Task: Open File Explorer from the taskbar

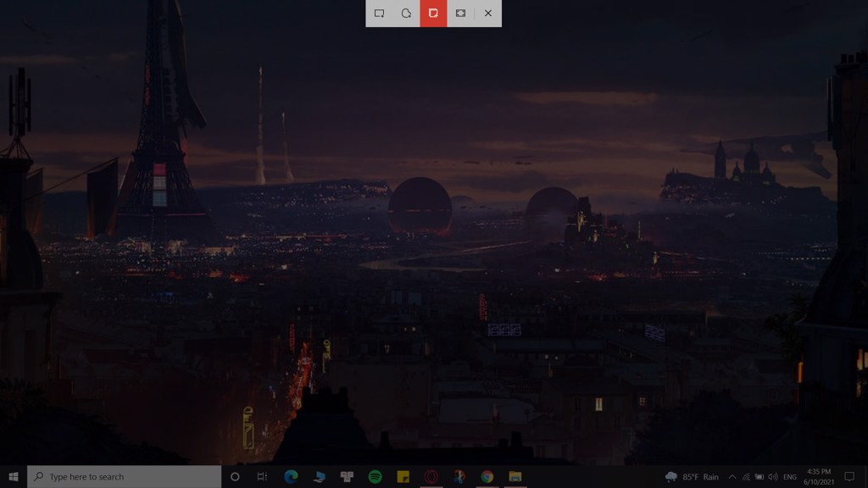Action: pos(515,476)
